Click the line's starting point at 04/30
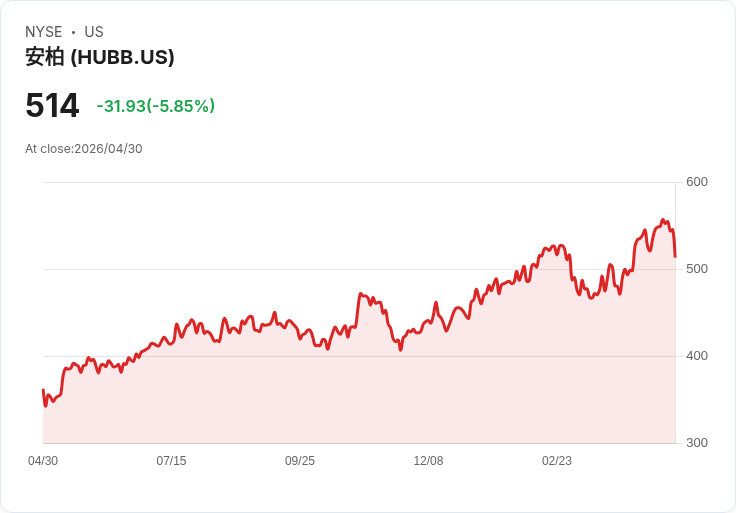Viewport: 736px width, 513px height. click(x=43, y=390)
